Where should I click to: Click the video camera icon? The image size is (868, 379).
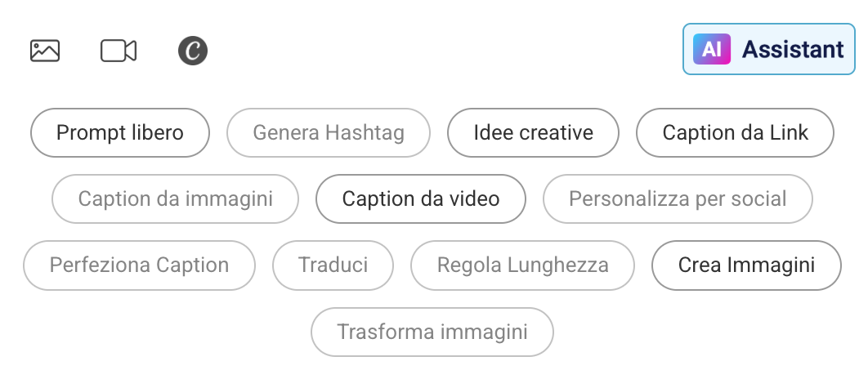(x=119, y=51)
